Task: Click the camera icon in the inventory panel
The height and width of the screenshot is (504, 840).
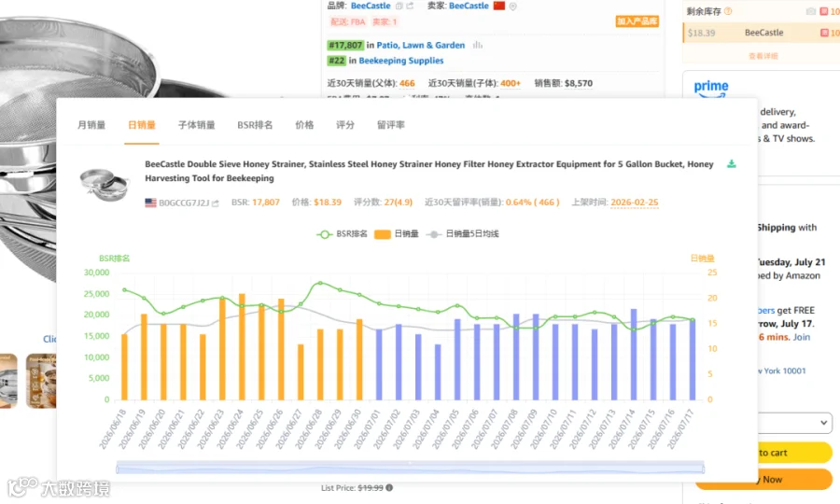Action: tap(810, 11)
